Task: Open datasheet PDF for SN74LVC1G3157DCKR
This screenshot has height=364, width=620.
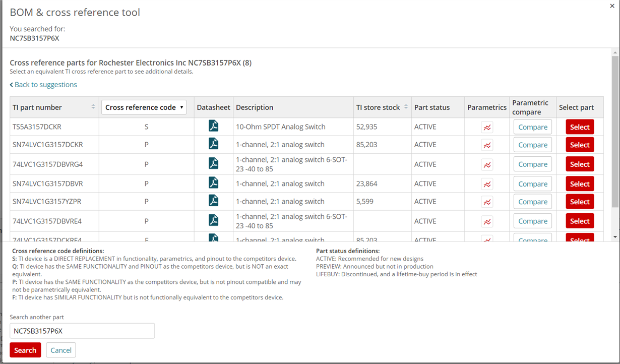Action: (x=214, y=144)
